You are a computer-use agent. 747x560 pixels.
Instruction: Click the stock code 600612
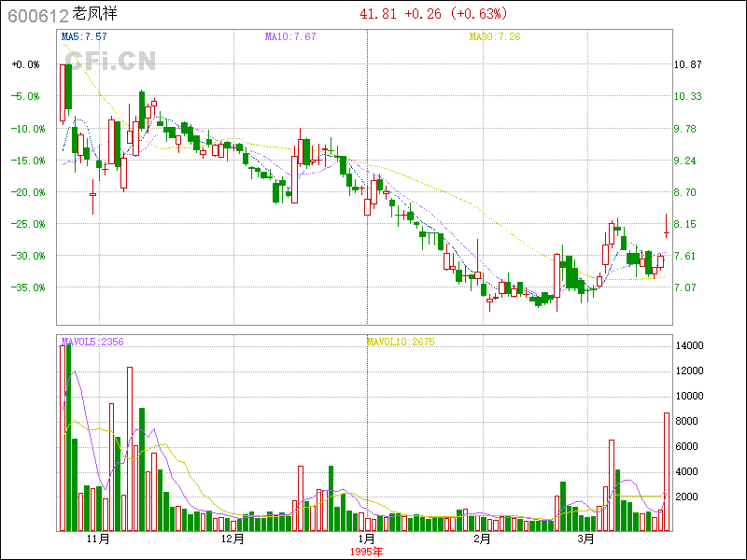pyautogui.click(x=37, y=15)
